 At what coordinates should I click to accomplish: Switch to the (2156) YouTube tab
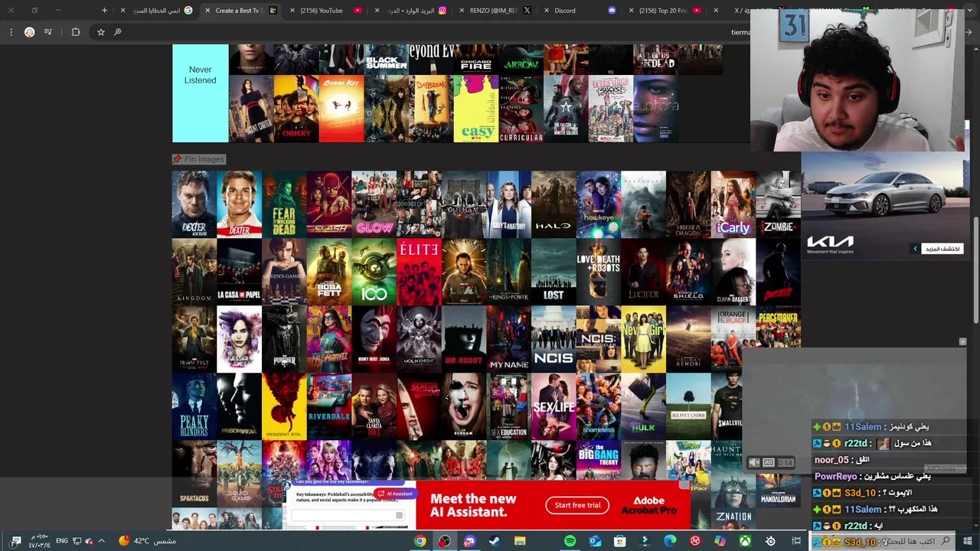click(x=325, y=11)
